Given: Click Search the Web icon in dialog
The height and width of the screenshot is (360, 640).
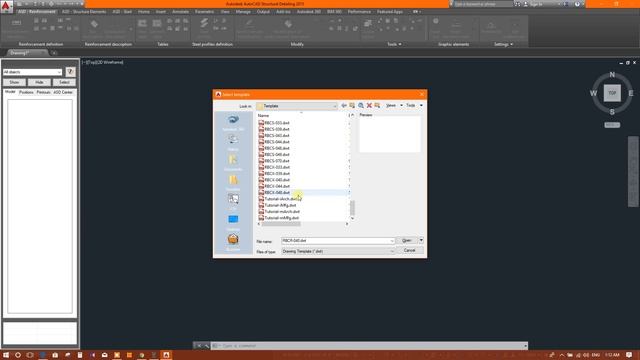Looking at the screenshot, I should point(361,106).
